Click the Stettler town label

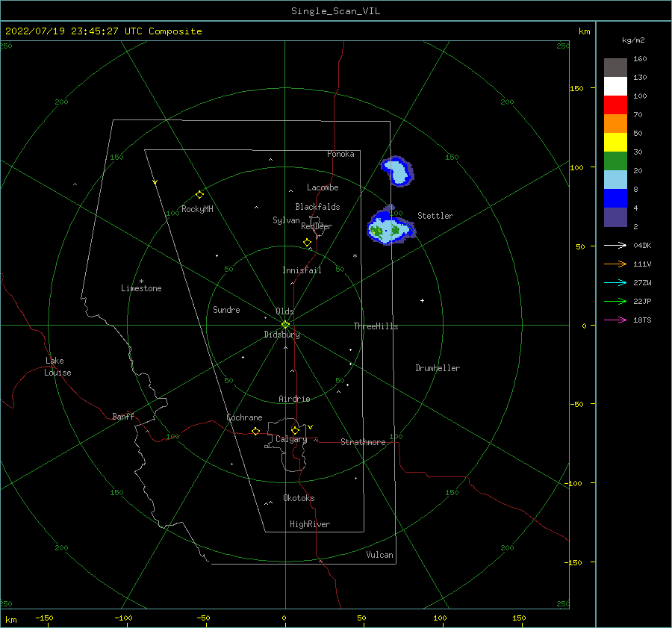click(x=435, y=216)
